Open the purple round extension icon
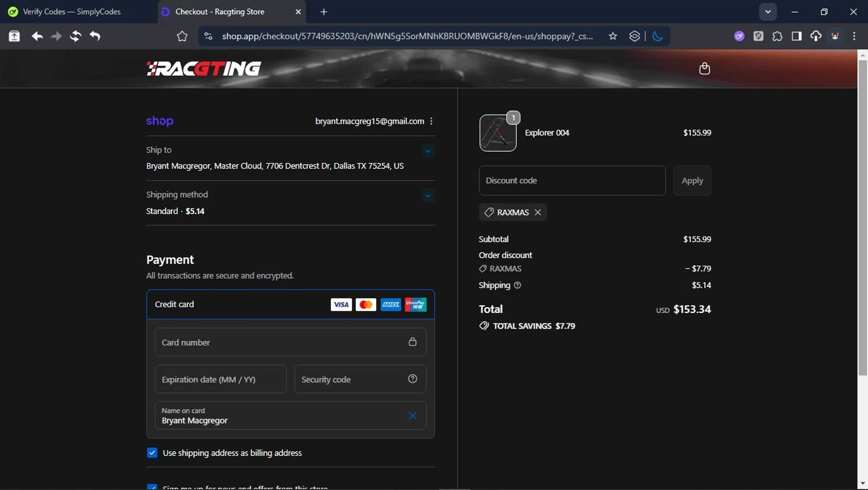Image resolution: width=868 pixels, height=490 pixels. (740, 36)
